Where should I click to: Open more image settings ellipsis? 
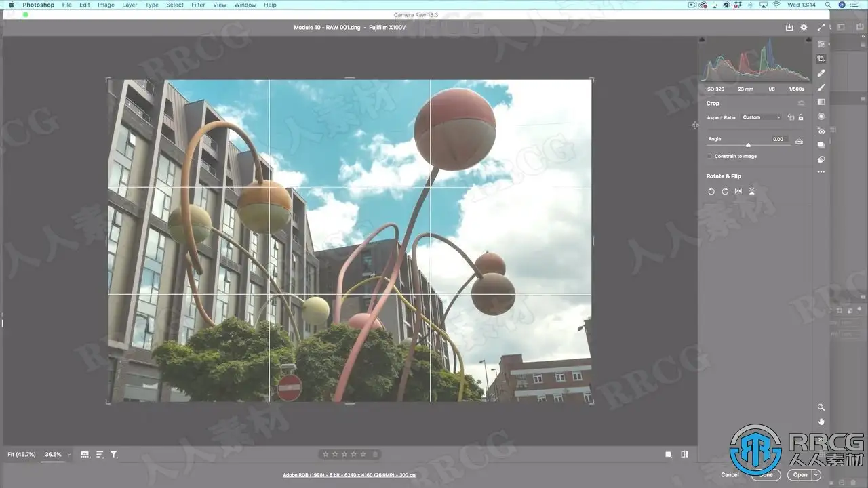(x=821, y=172)
